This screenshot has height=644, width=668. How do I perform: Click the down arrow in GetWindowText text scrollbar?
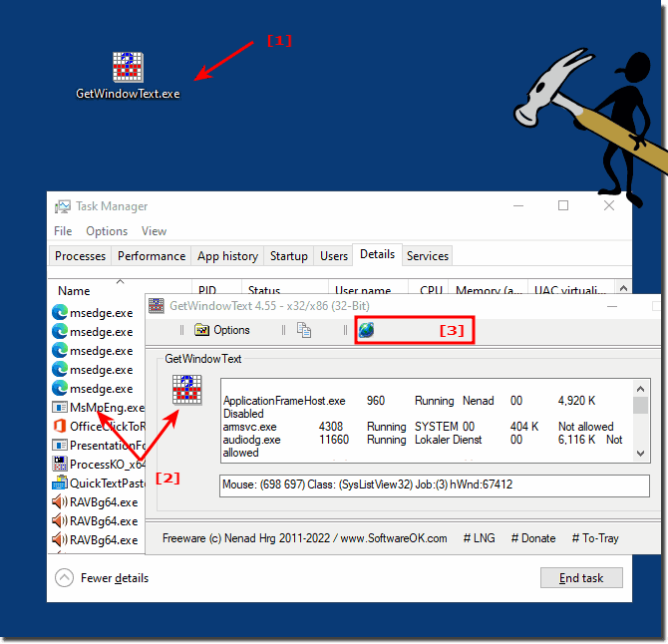click(640, 454)
